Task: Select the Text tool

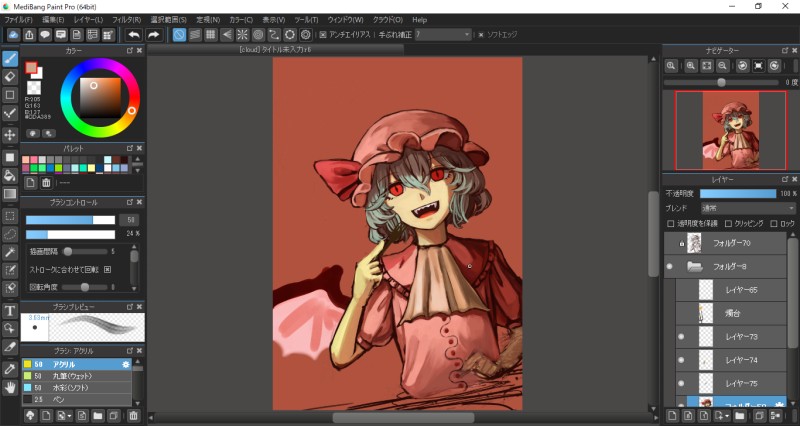Action: [x=10, y=311]
